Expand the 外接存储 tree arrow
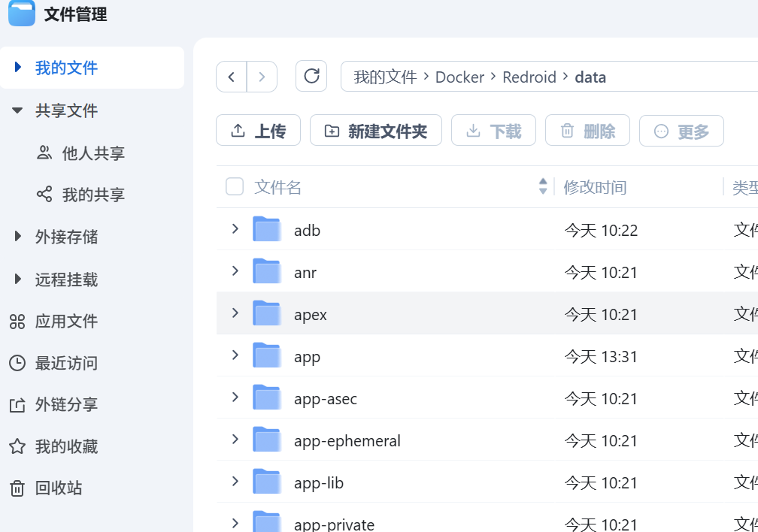 pyautogui.click(x=18, y=236)
